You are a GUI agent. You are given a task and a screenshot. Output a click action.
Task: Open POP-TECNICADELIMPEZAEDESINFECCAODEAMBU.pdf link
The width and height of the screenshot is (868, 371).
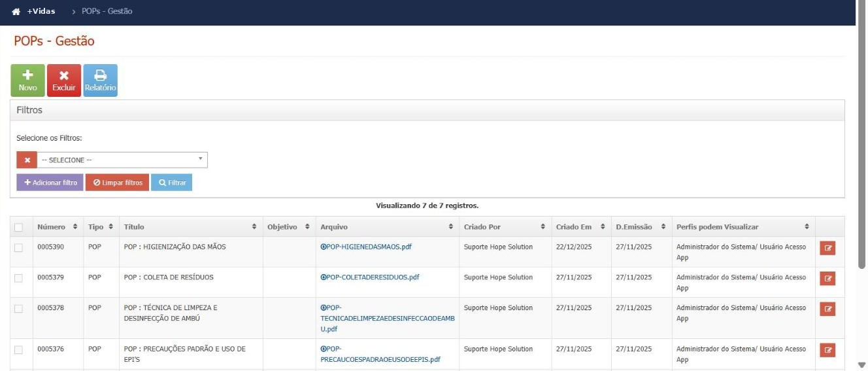pyautogui.click(x=387, y=318)
